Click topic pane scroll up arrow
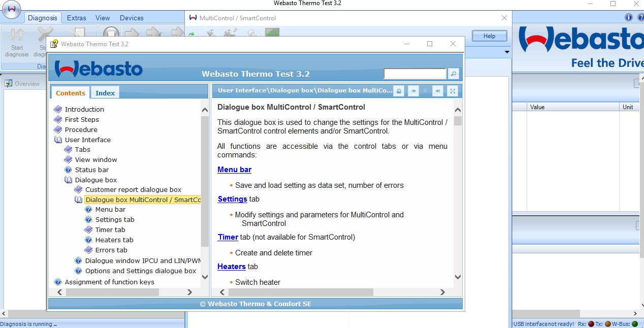Image resolution: width=644 pixels, height=328 pixels. pos(458,110)
